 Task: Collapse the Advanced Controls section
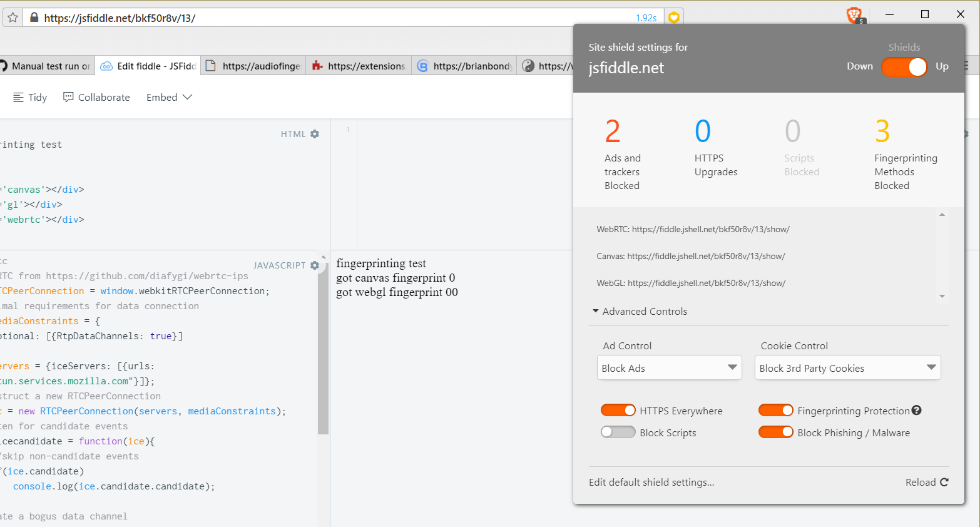(x=640, y=311)
